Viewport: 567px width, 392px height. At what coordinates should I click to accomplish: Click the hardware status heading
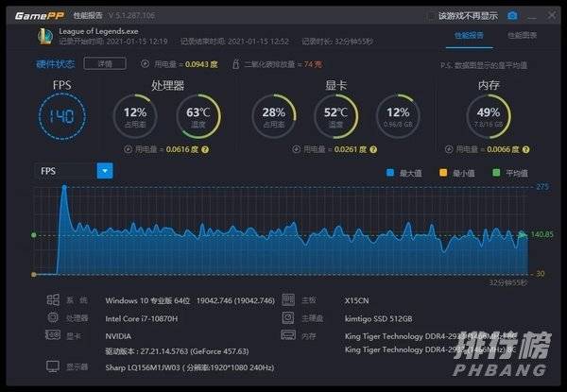[56, 64]
